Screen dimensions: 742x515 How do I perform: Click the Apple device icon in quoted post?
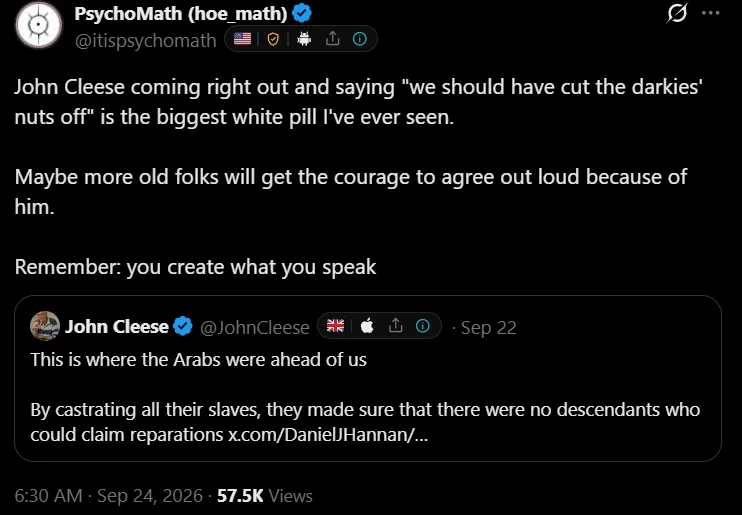[367, 326]
